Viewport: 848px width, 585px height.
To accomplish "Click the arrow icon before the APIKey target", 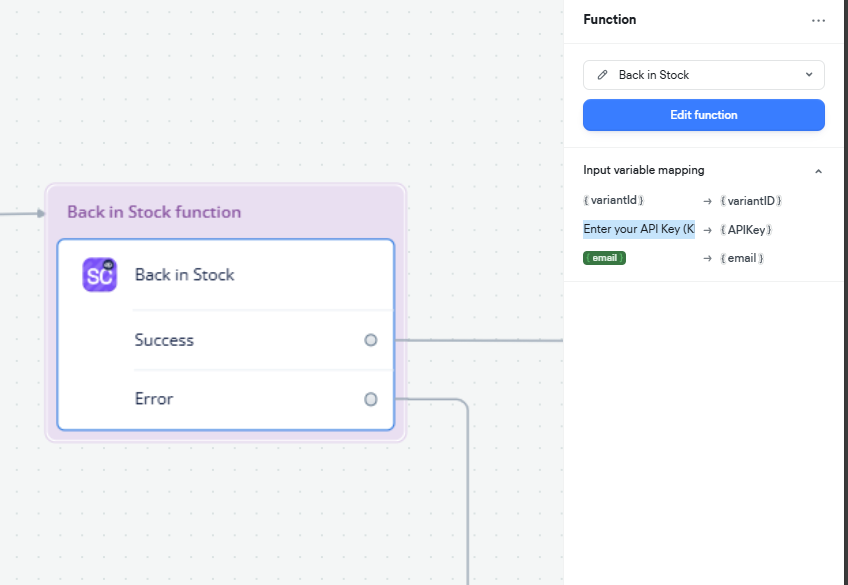I will pos(708,230).
